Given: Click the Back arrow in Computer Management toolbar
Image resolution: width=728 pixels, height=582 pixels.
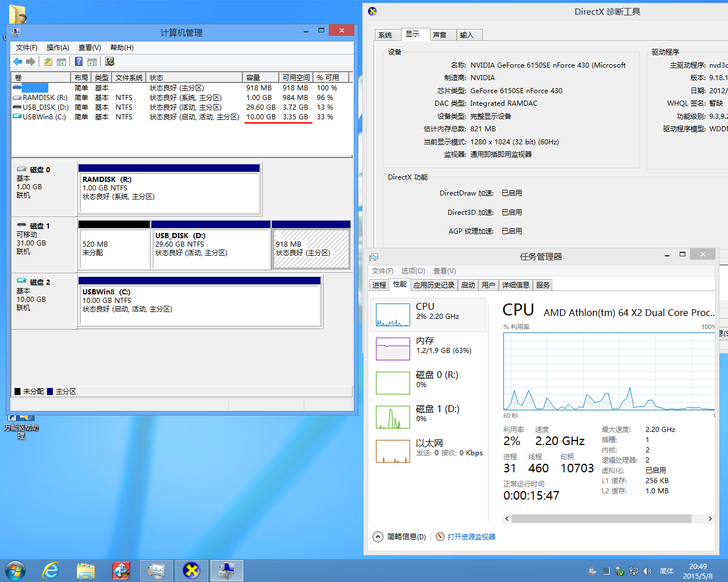Looking at the screenshot, I should coord(18,61).
